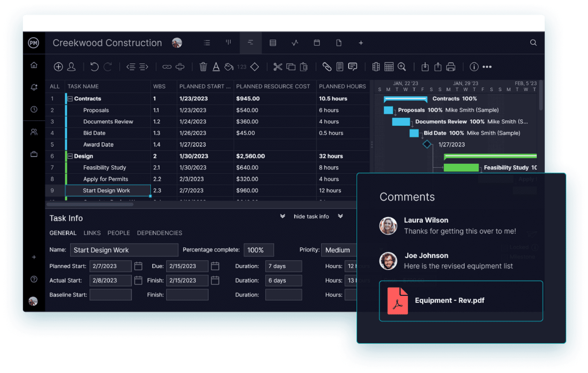Click the PM logo icon

click(33, 43)
